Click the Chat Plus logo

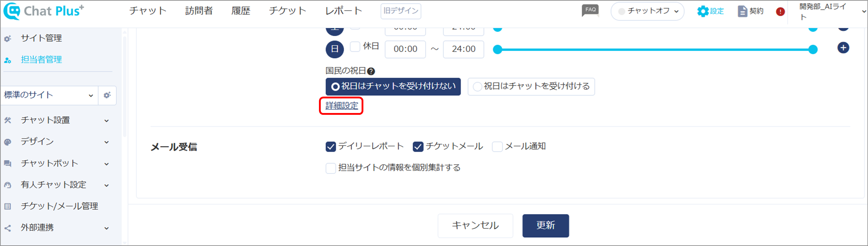tap(44, 11)
